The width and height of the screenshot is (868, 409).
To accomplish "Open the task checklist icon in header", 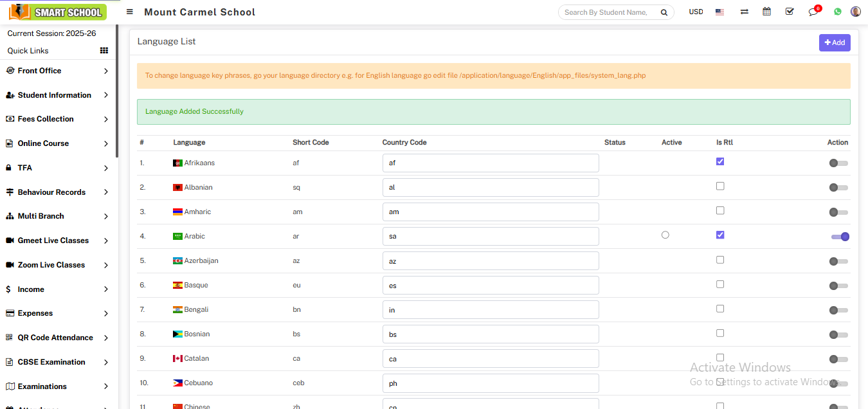I will point(790,12).
